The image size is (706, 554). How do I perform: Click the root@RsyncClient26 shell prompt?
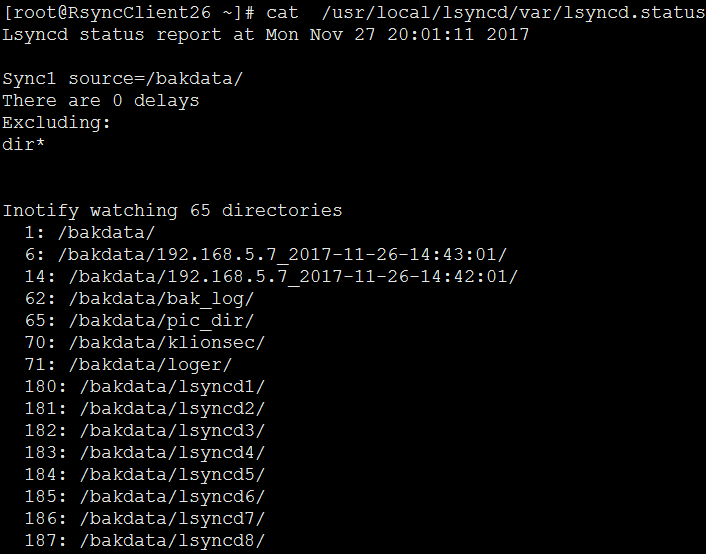(128, 13)
